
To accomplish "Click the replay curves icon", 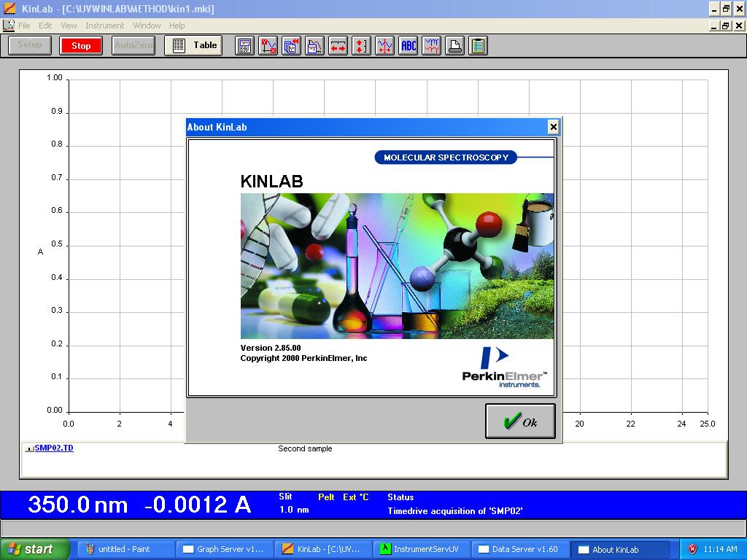I will (x=291, y=45).
